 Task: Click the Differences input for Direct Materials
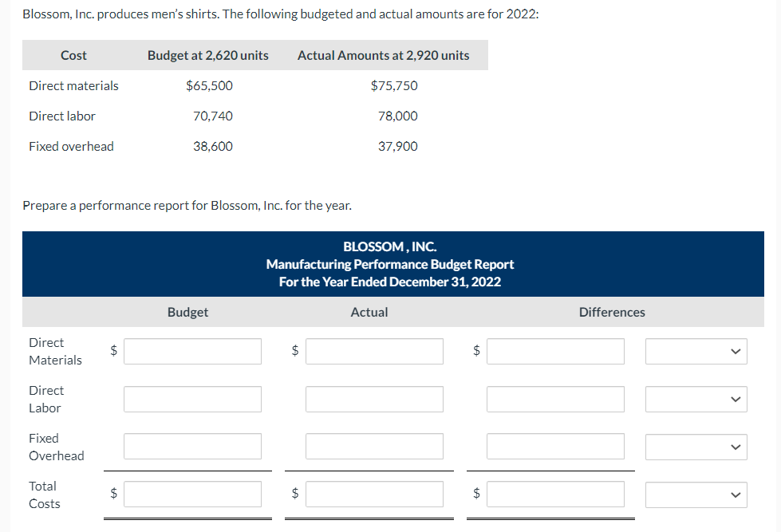[554, 351]
